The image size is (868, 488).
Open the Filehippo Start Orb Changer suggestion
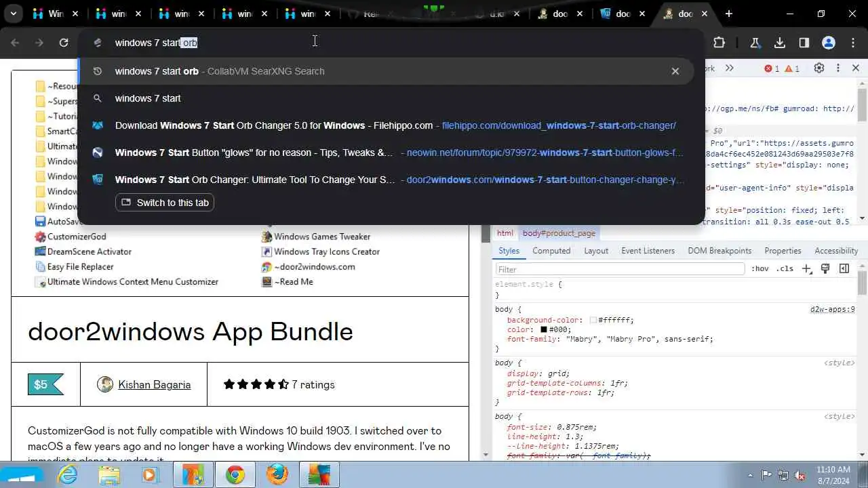pos(387,125)
